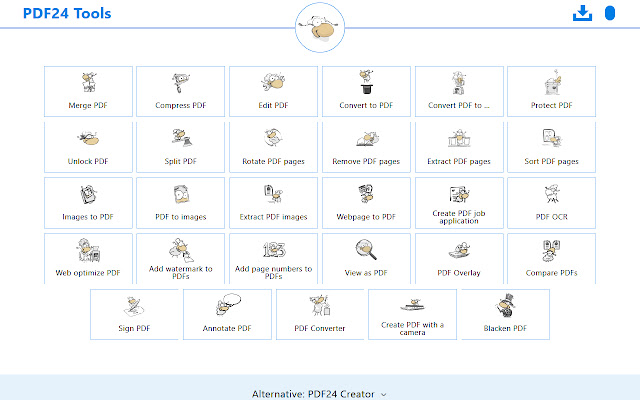Choose the Protect PDF tool
The image size is (640, 400).
[551, 91]
